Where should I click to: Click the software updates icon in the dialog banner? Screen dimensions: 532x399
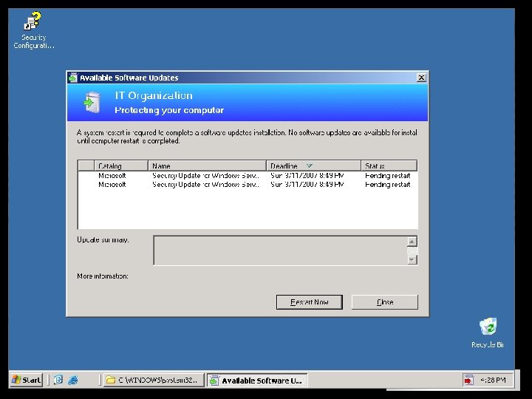click(x=92, y=102)
